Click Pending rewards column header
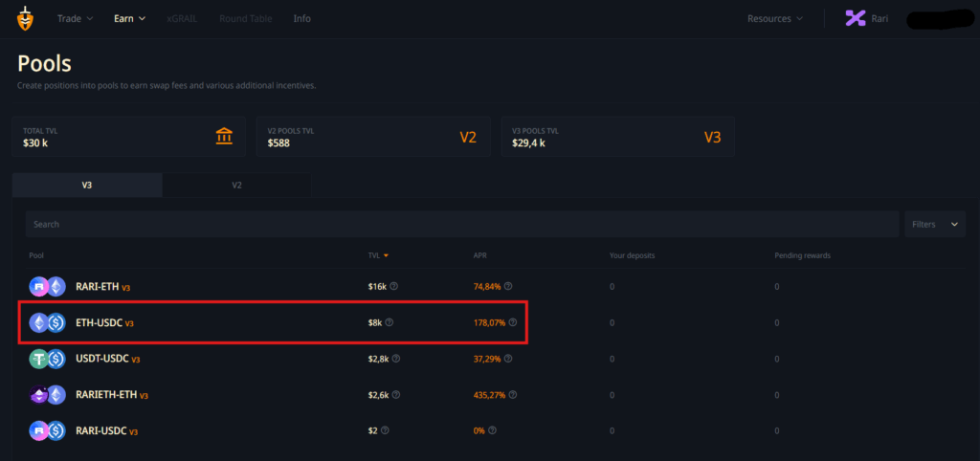 pyautogui.click(x=803, y=255)
